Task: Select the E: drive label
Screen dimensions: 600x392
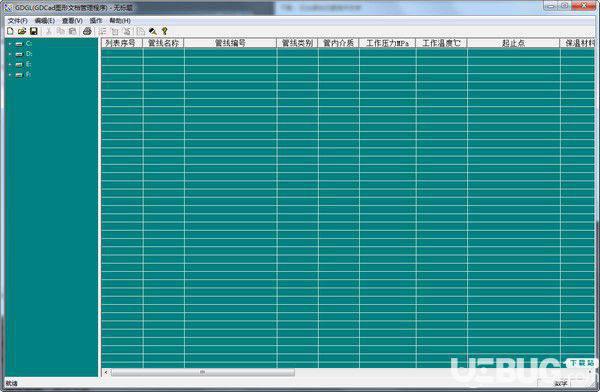Action: (29, 64)
